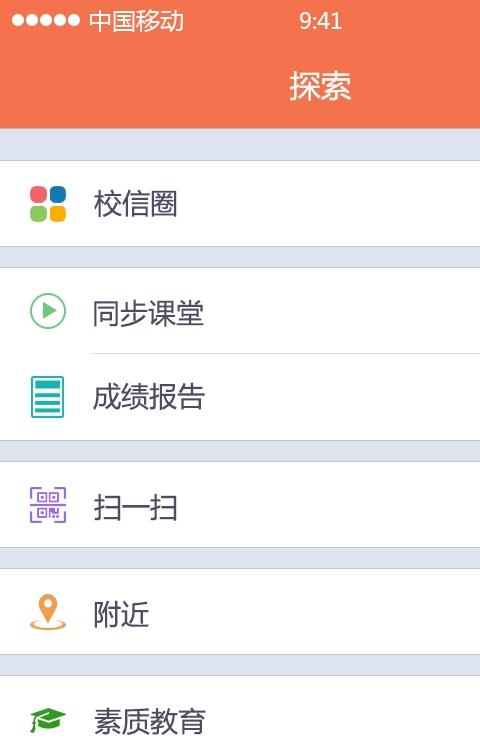This screenshot has height=745, width=480.
Task: Open the 附近 nearby text entry
Action: (121, 614)
